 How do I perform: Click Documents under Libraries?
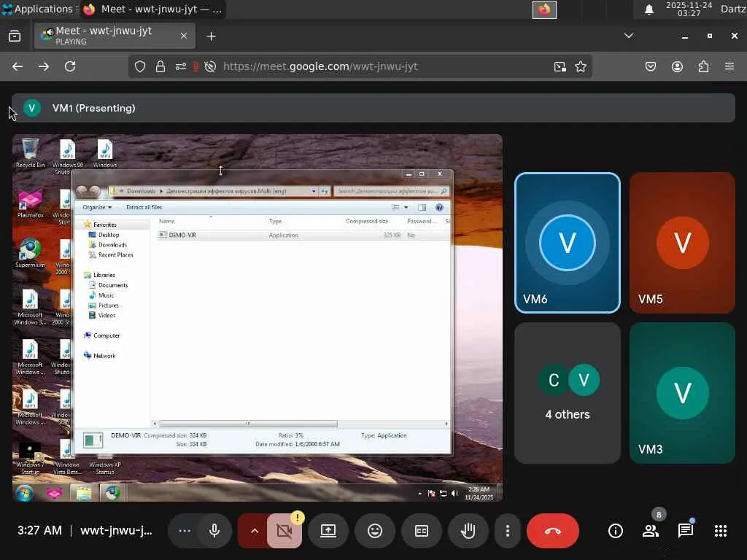[x=113, y=285]
